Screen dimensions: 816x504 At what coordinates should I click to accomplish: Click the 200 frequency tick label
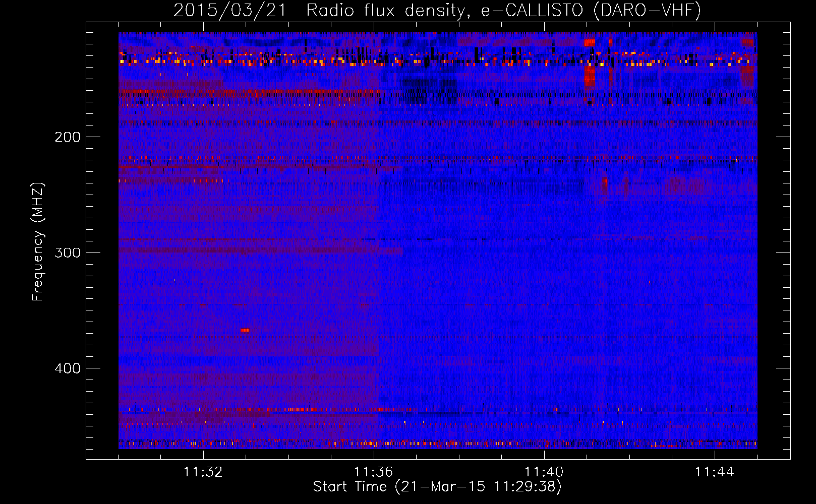[x=67, y=137]
